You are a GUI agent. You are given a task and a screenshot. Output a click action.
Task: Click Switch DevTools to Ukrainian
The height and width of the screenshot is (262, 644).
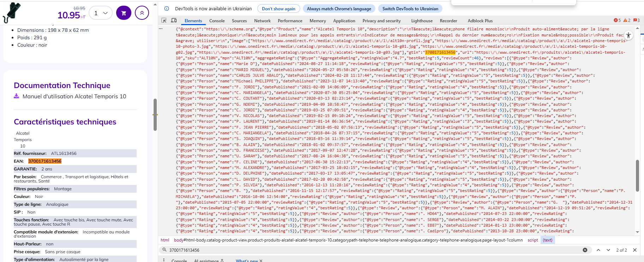click(x=410, y=8)
